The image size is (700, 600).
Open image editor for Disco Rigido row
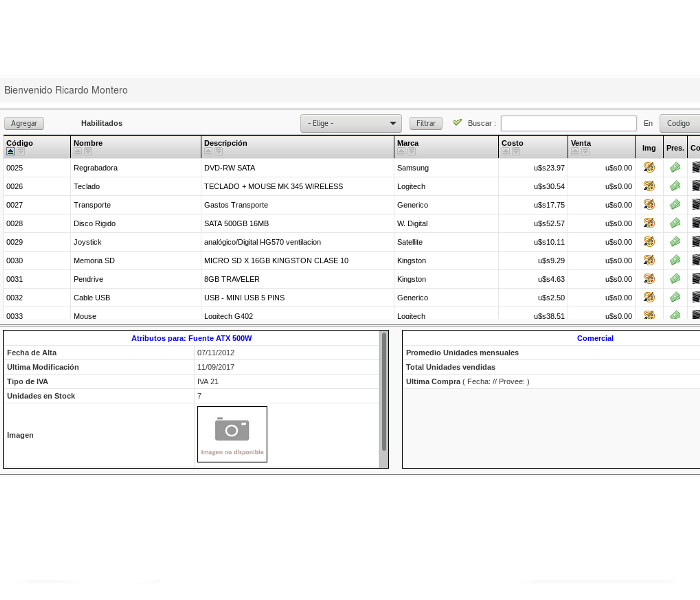click(649, 223)
